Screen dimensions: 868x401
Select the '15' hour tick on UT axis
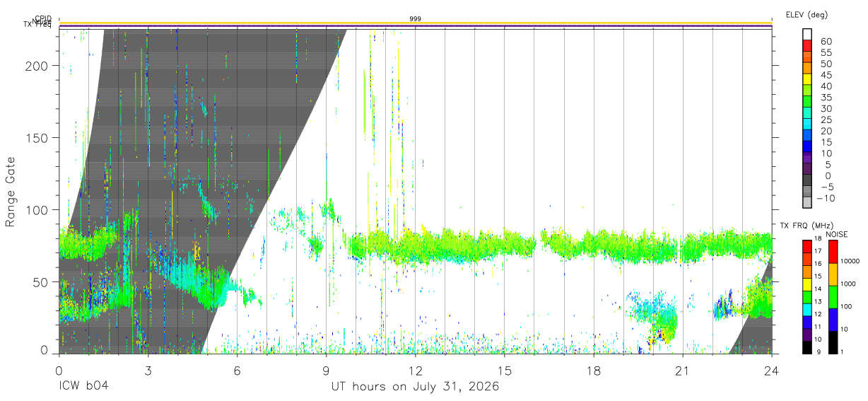coord(504,370)
